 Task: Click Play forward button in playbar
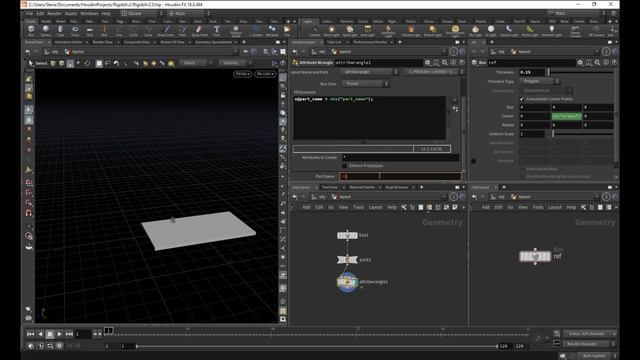click(59, 334)
